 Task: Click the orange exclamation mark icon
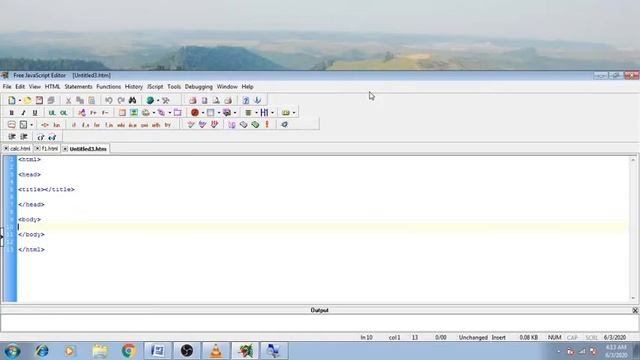click(x=267, y=124)
